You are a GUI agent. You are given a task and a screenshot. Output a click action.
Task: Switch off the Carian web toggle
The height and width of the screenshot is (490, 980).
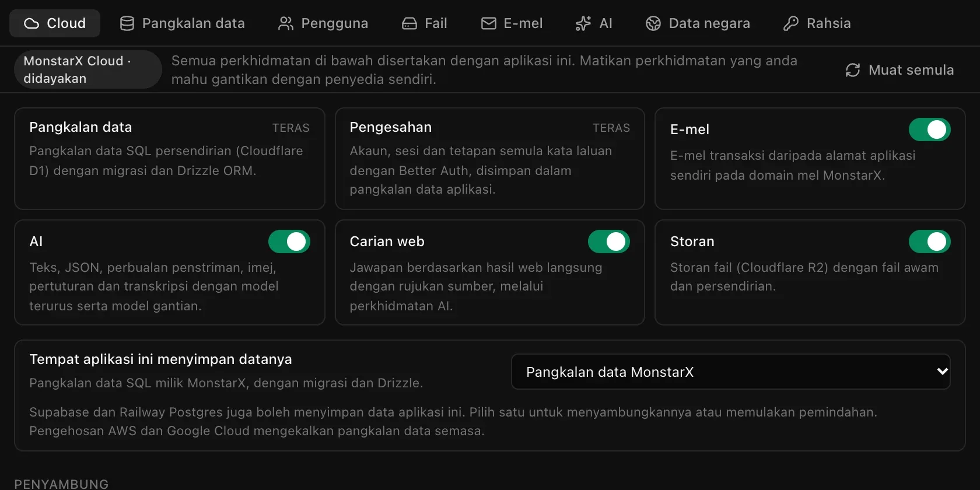click(x=609, y=242)
